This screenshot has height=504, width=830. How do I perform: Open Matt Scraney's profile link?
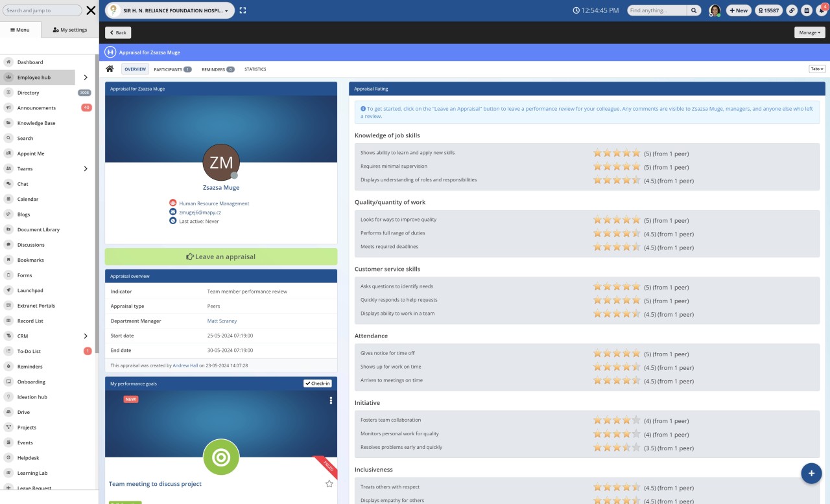pyautogui.click(x=222, y=321)
